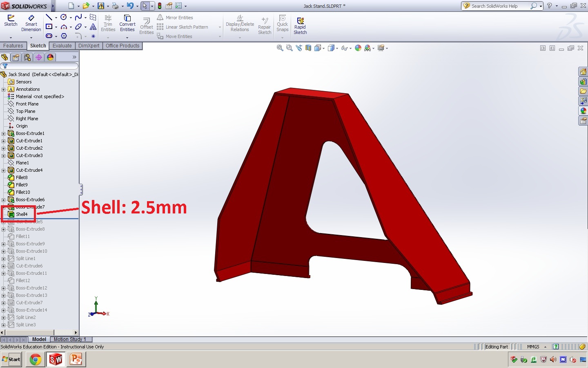Switch to the Evaluate tab
The image size is (588, 368).
coord(62,46)
